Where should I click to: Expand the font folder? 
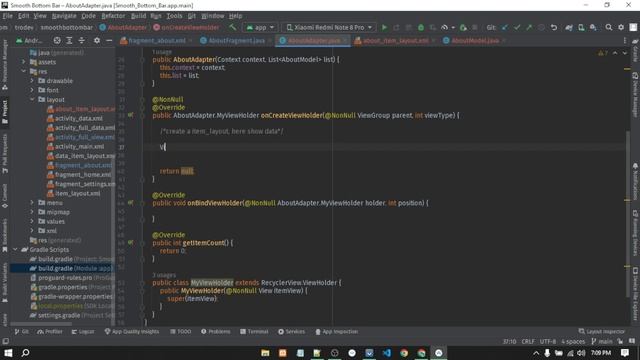tap(32, 90)
